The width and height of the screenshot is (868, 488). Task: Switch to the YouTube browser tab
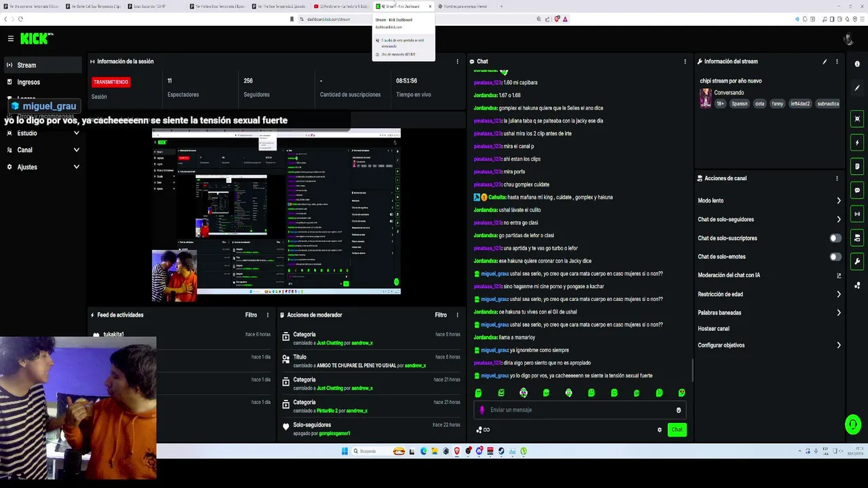342,6
